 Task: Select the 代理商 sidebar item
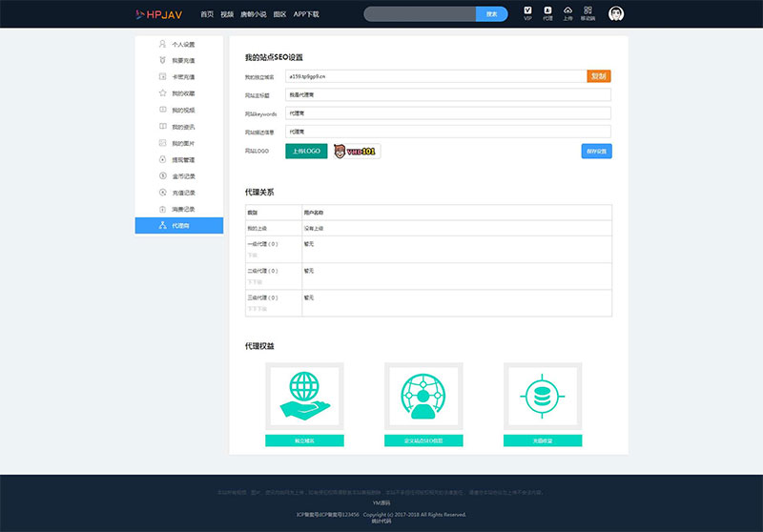[179, 226]
